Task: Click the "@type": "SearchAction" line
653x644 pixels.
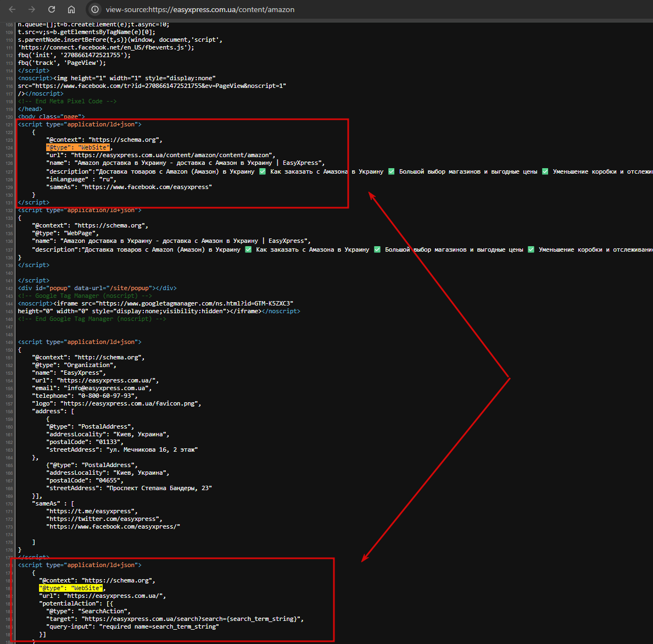Action: point(88,611)
